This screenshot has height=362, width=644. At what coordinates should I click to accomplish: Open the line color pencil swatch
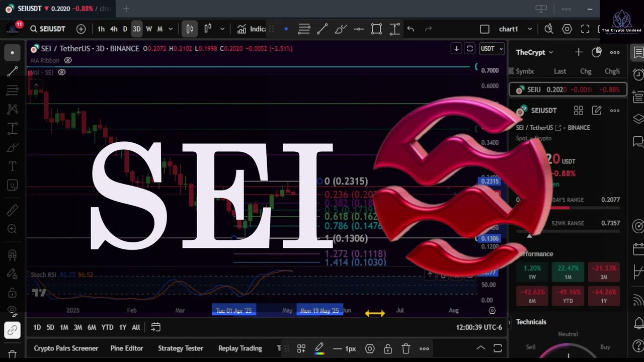[x=319, y=348]
